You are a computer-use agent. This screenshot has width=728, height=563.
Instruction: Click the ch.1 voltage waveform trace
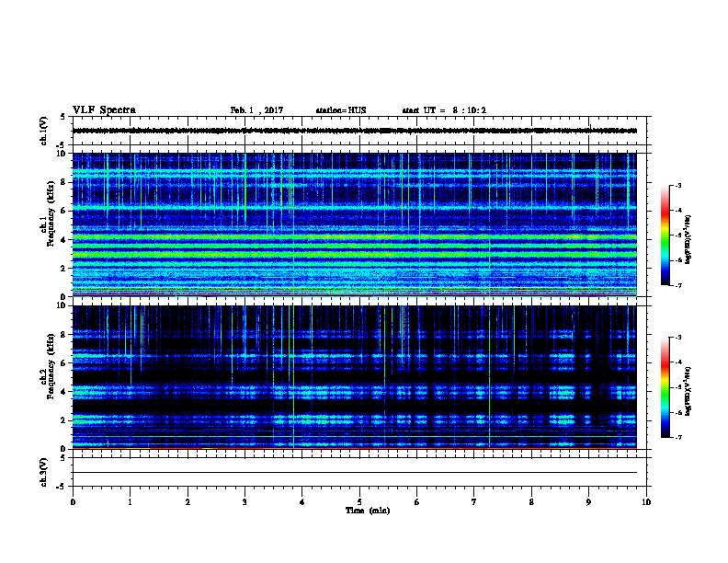pyautogui.click(x=355, y=131)
